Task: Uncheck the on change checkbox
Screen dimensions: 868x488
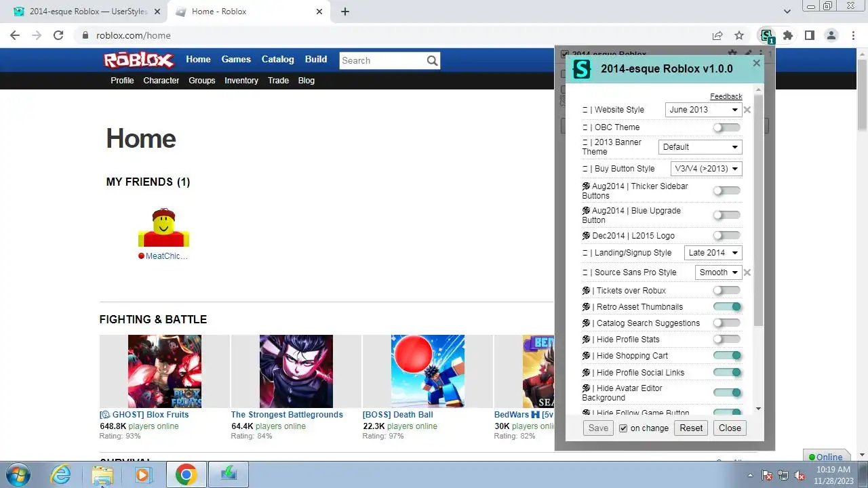Action: click(x=623, y=428)
